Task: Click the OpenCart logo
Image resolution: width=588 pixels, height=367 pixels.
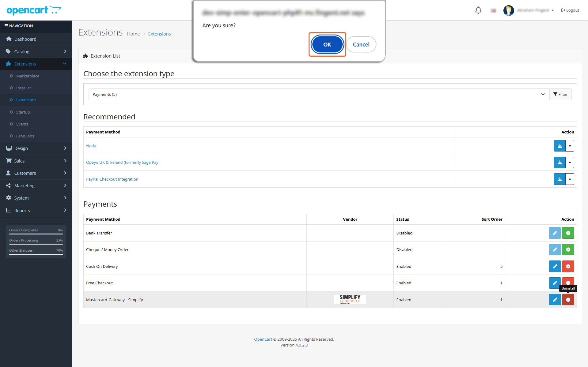Action: pyautogui.click(x=34, y=10)
